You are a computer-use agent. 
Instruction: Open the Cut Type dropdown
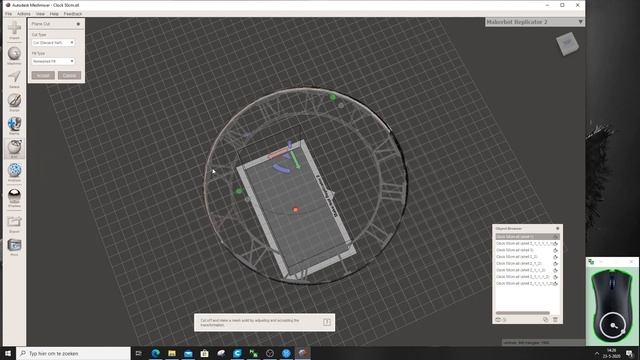coord(53,42)
